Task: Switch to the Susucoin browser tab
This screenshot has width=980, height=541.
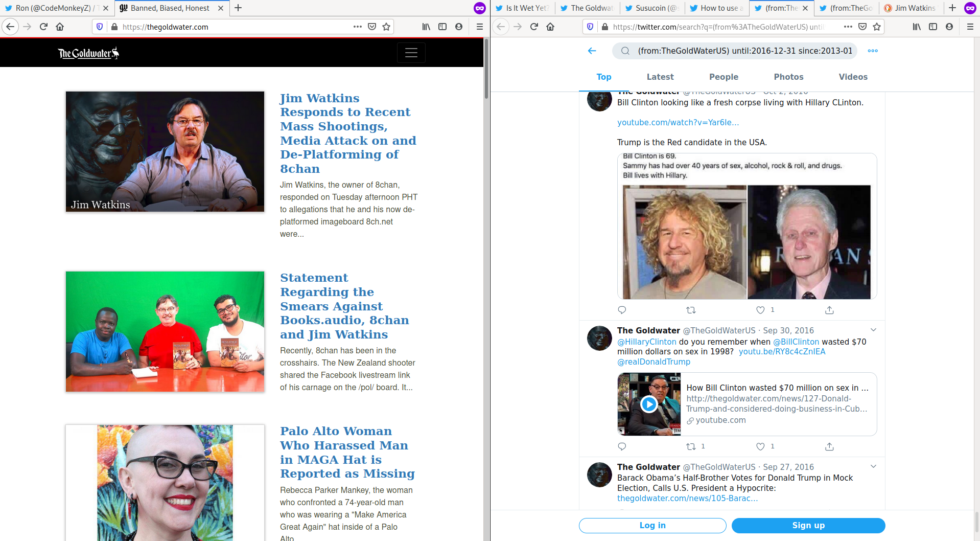Action: (651, 8)
